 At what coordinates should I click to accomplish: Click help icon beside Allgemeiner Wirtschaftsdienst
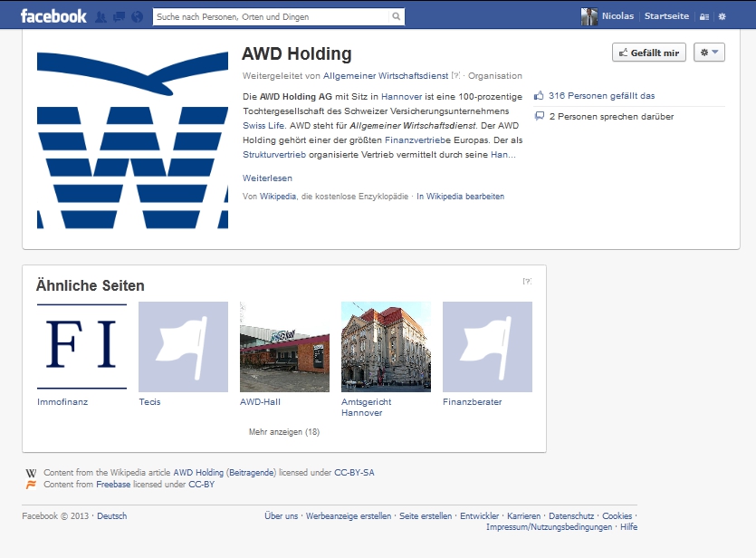455,76
